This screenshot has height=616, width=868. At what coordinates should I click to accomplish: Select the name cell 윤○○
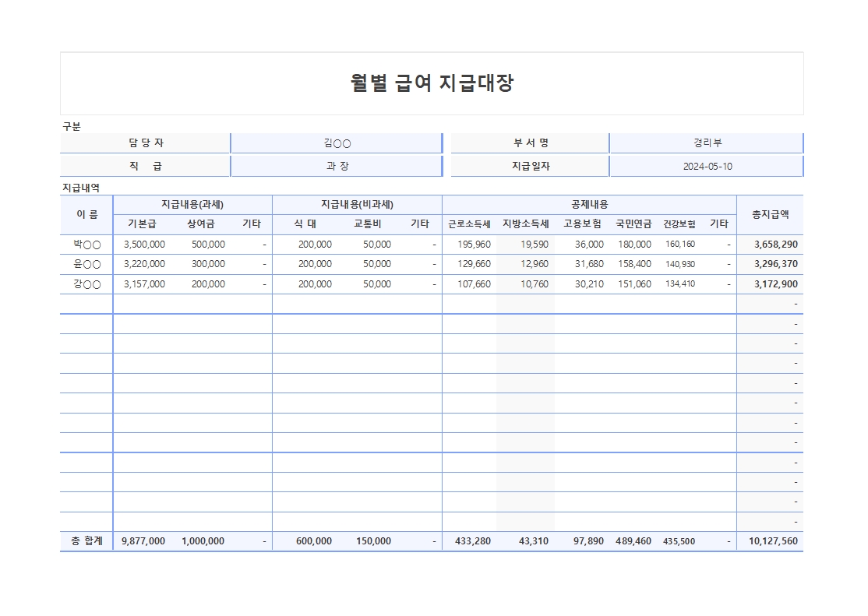tap(87, 265)
